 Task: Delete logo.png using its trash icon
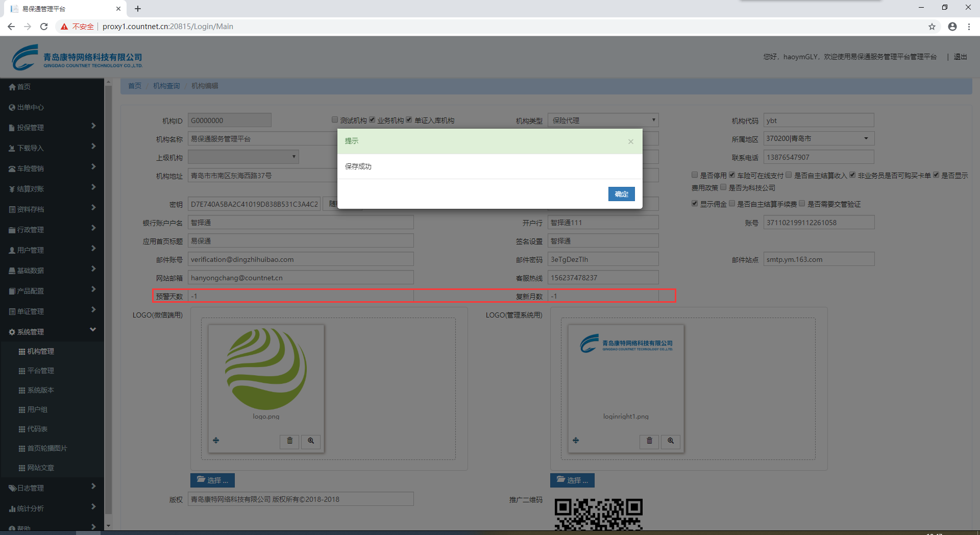(x=289, y=441)
